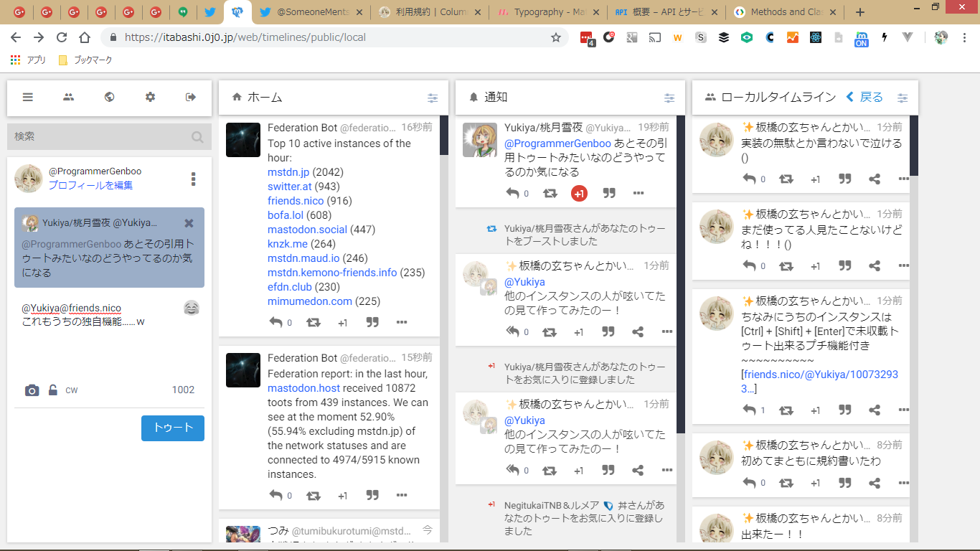Unfavourite Yukiya's mention via the red +1
The width and height of the screenshot is (980, 551).
(x=579, y=193)
